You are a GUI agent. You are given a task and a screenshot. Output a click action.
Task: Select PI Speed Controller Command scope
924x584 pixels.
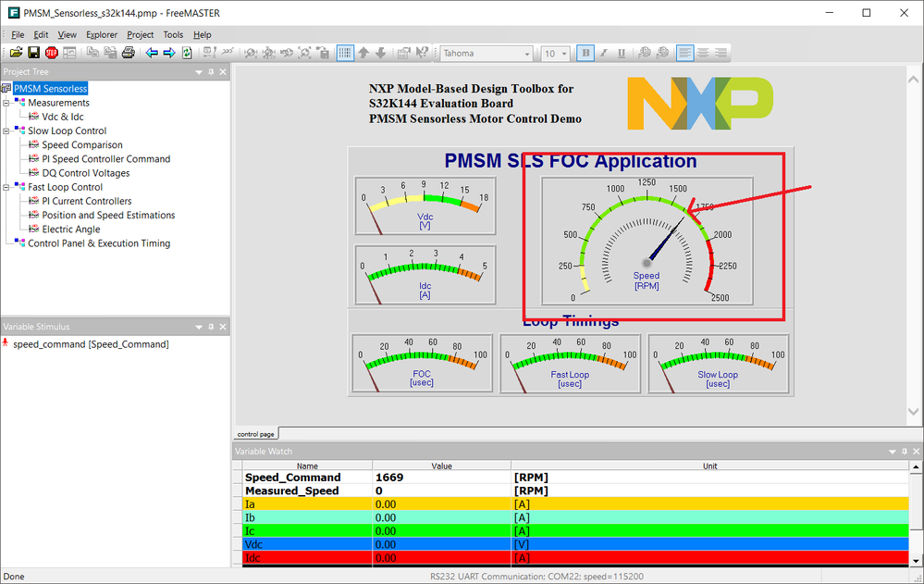[x=106, y=159]
